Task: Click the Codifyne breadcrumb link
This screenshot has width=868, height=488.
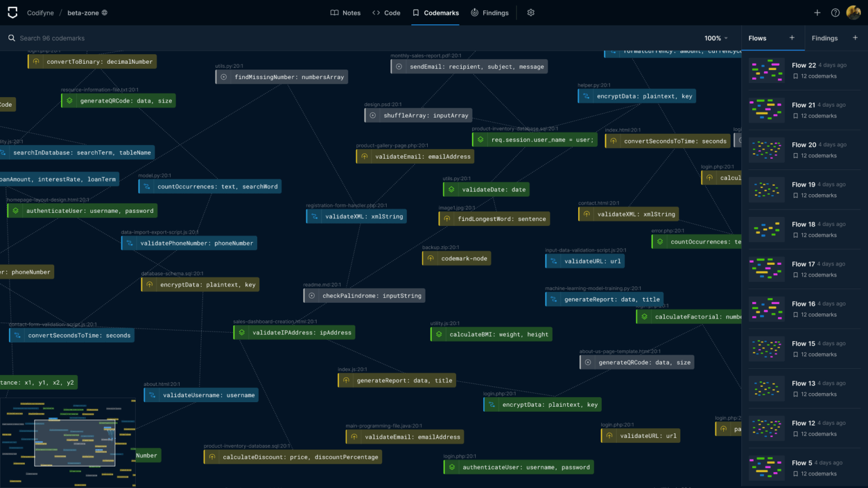Action: click(40, 12)
